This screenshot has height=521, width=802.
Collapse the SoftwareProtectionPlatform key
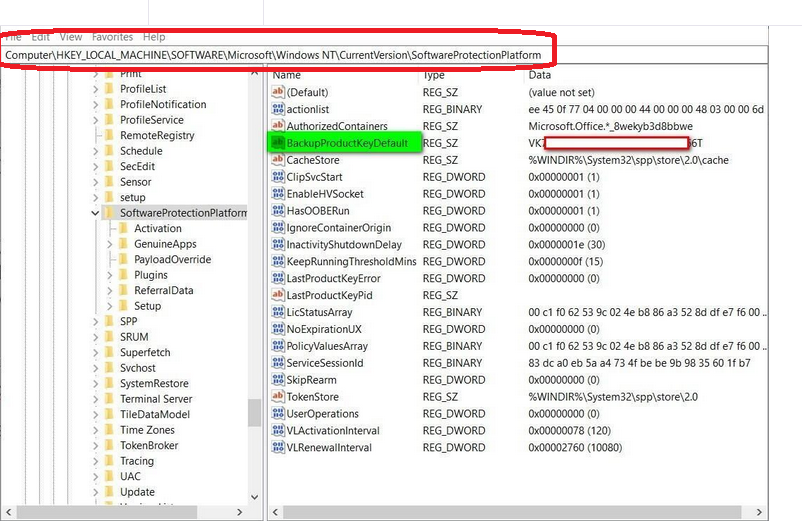click(95, 213)
